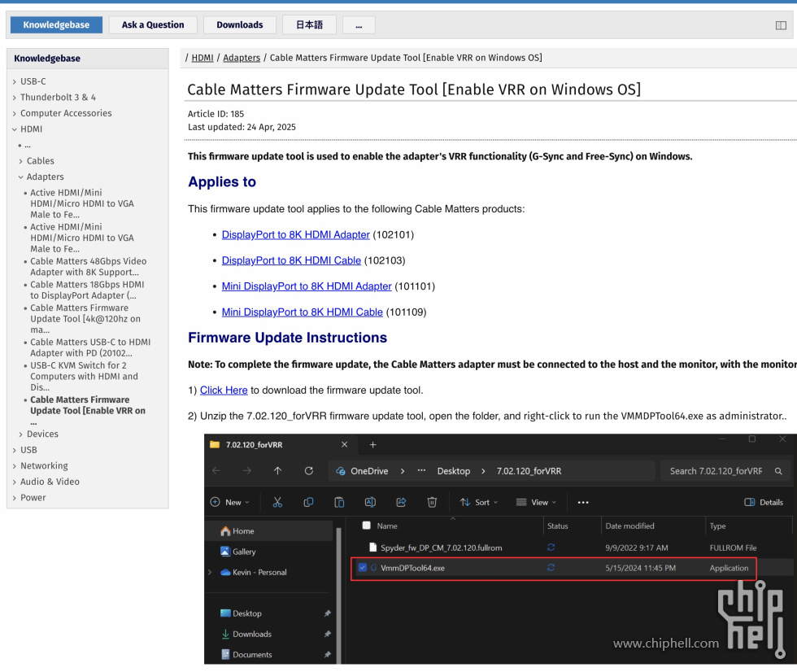
Task: Click the Copy icon in Explorer toolbar
Action: [x=308, y=502]
